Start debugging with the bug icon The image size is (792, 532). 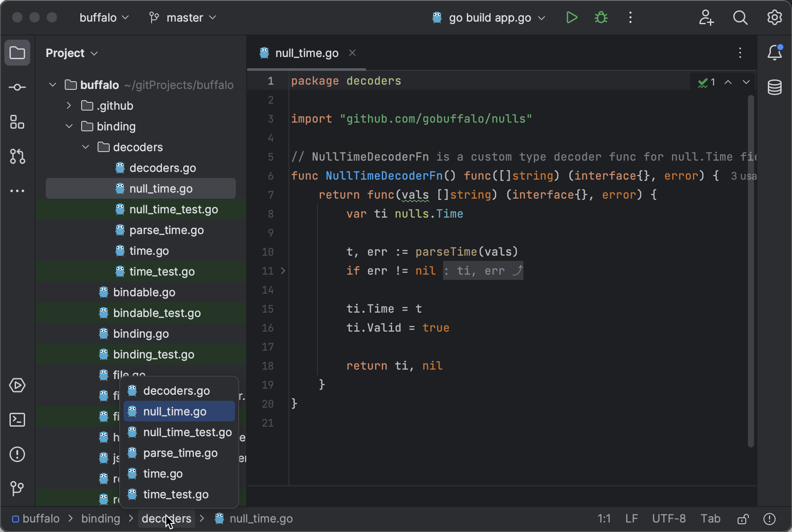(601, 18)
